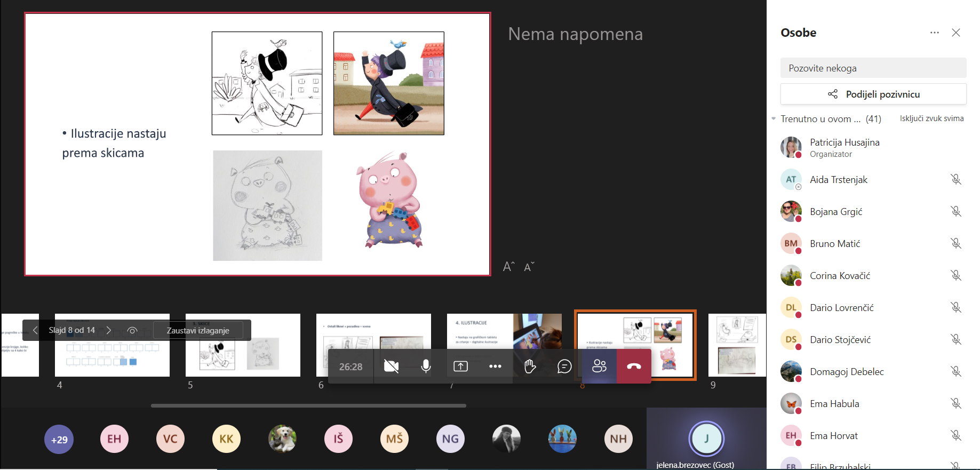Select Ema Horvat's EH avatar in list
The image size is (980, 470).
(791, 435)
